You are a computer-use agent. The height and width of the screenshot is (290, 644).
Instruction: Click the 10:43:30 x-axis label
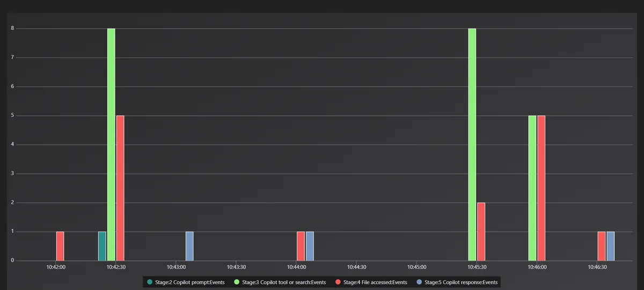click(x=236, y=267)
